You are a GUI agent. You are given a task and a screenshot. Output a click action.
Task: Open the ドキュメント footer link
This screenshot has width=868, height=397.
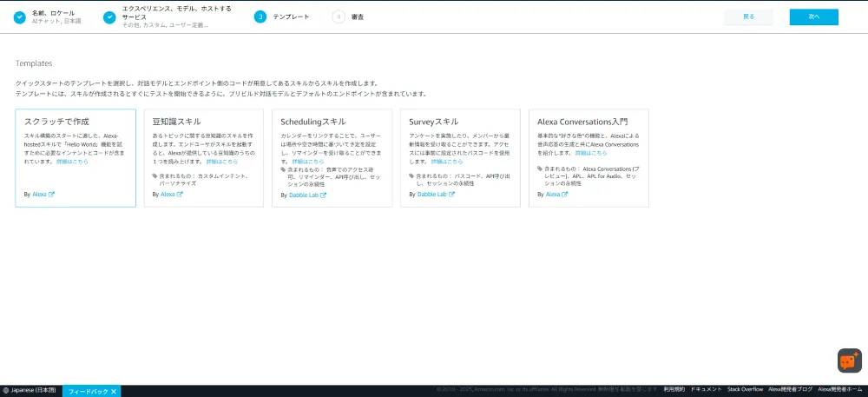click(705, 390)
